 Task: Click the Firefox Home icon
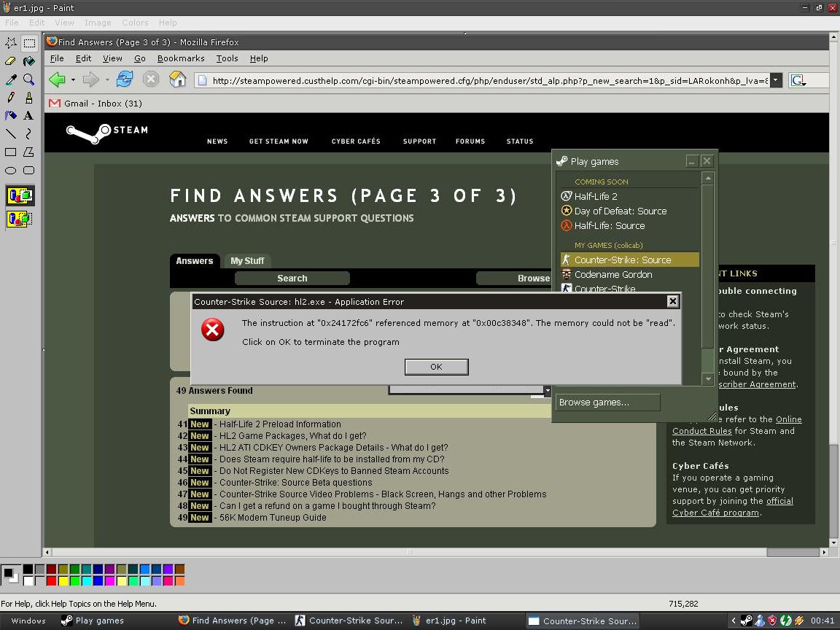(177, 80)
